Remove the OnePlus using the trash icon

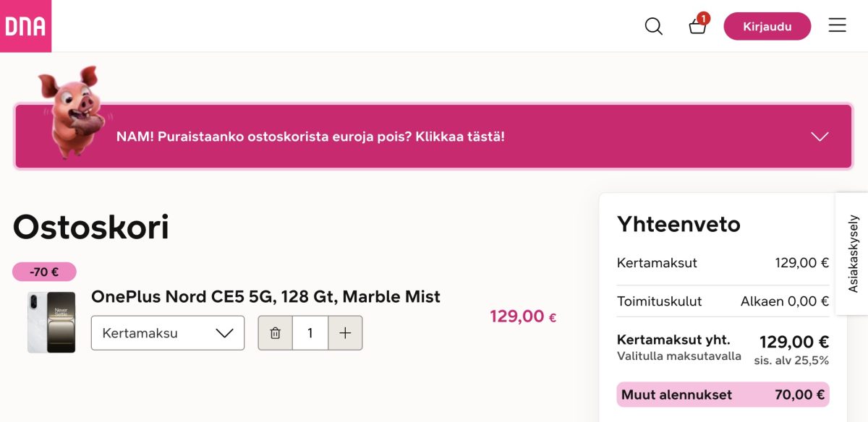[x=275, y=332]
